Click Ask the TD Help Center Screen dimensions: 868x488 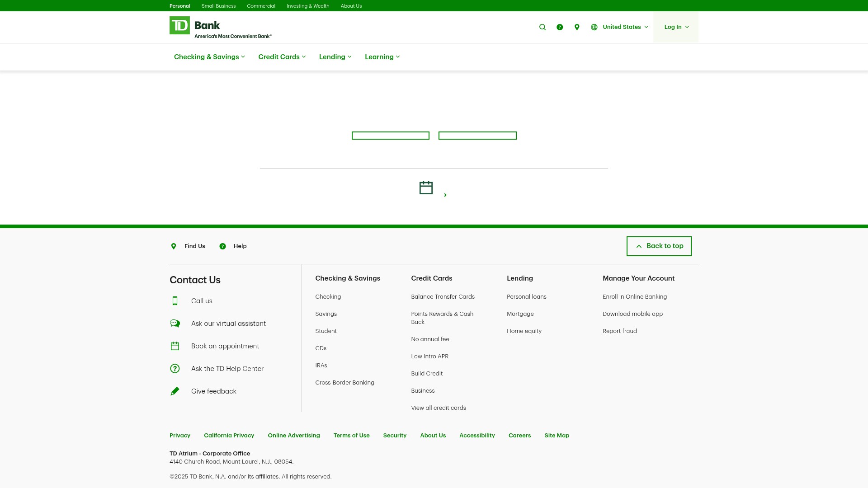[227, 369]
